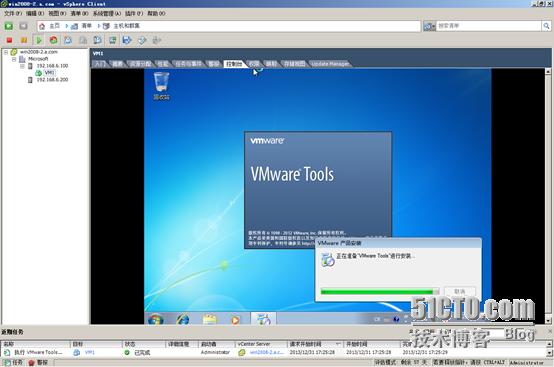Click the grayed USB device toolbar icon
This screenshot has height=367, width=554.
[x=157, y=40]
